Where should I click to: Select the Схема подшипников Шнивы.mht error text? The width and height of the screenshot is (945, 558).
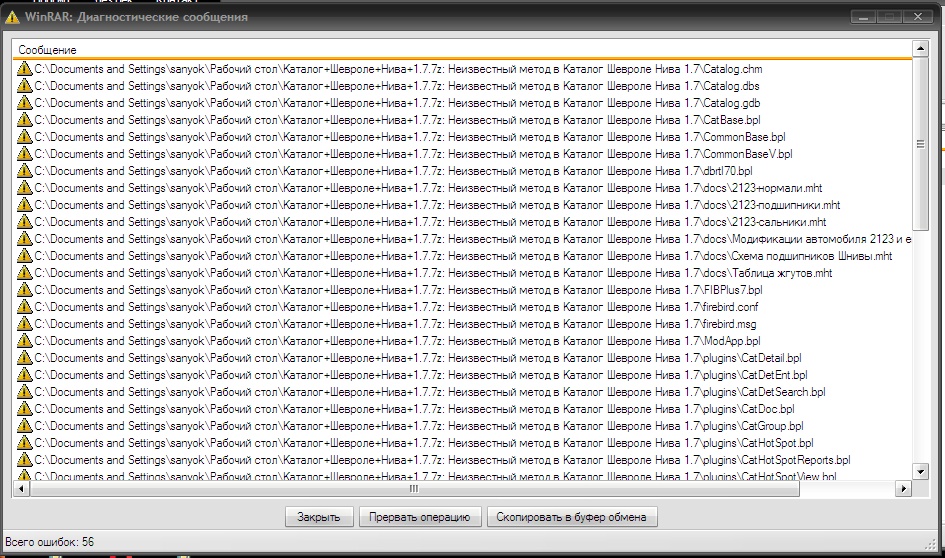click(x=463, y=255)
